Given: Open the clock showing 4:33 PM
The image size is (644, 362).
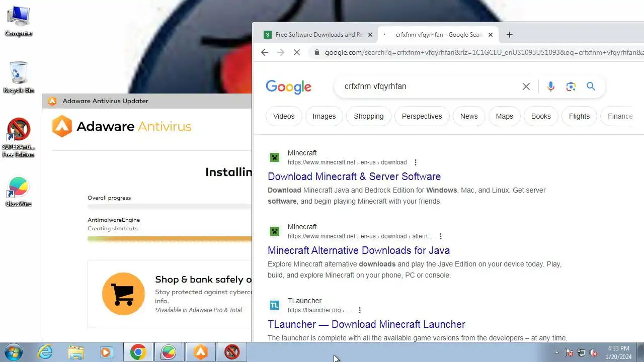Looking at the screenshot, I should (618, 352).
